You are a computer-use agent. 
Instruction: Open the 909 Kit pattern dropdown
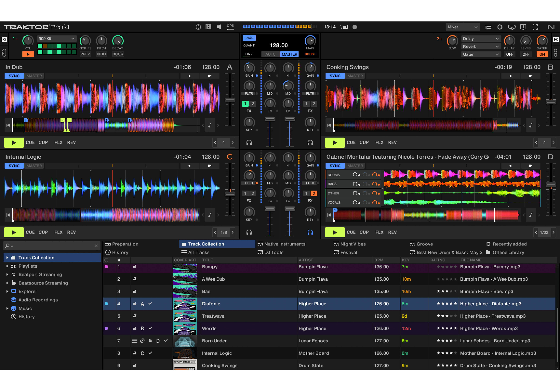click(57, 39)
